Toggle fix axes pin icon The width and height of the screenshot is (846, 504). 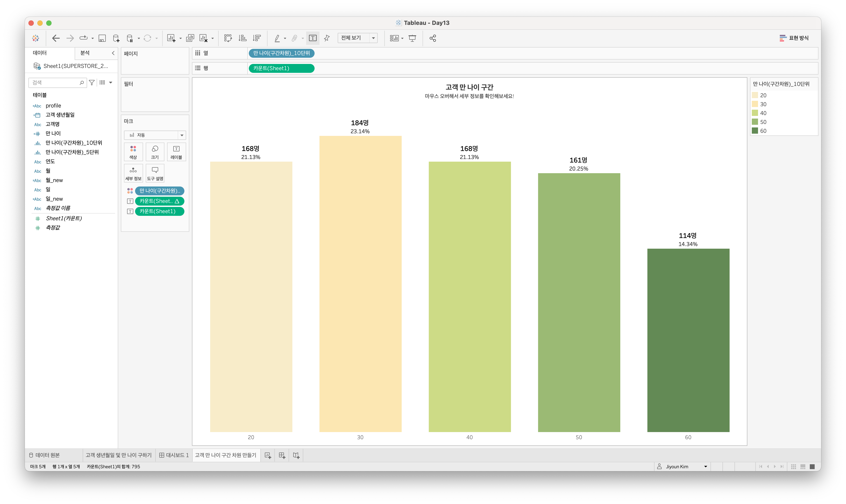click(327, 38)
